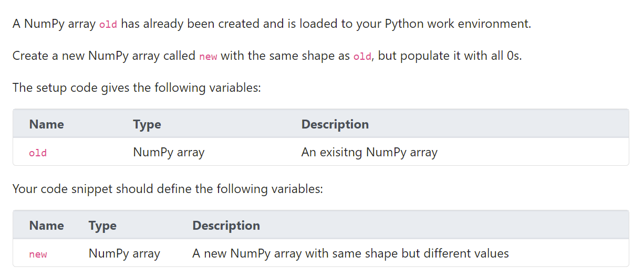Click 'Your code snippet should define' sentence
This screenshot has height=278, width=644.
(168, 188)
